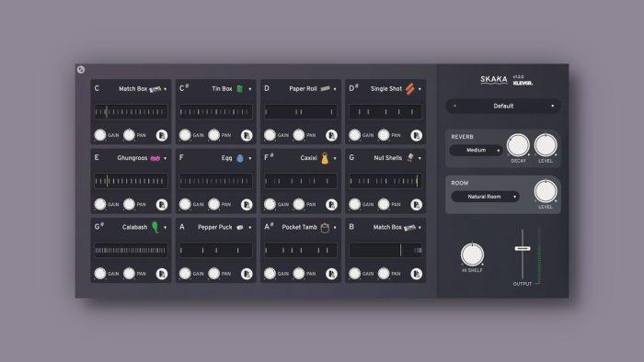Open the reverb type dropdown showing Medium
Screen dimensions: 644x362
click(x=477, y=151)
